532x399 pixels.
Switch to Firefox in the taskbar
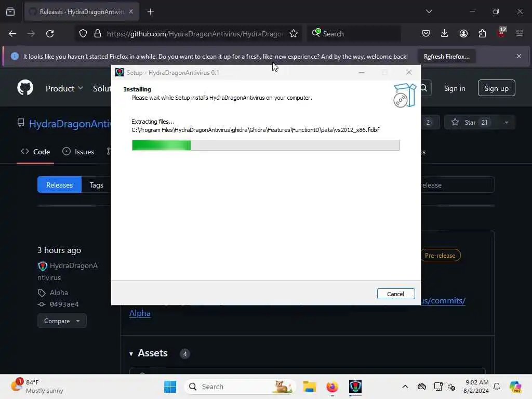(x=332, y=387)
